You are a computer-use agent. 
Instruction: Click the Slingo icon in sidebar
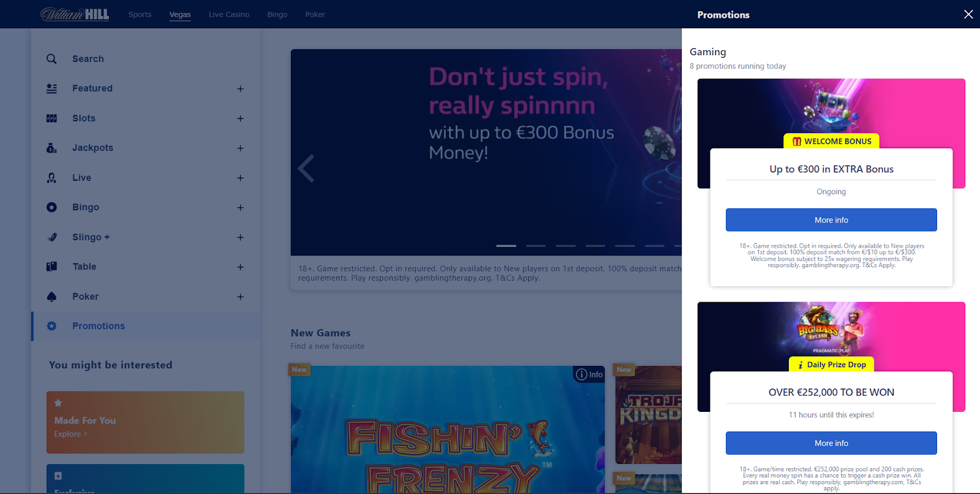52,237
